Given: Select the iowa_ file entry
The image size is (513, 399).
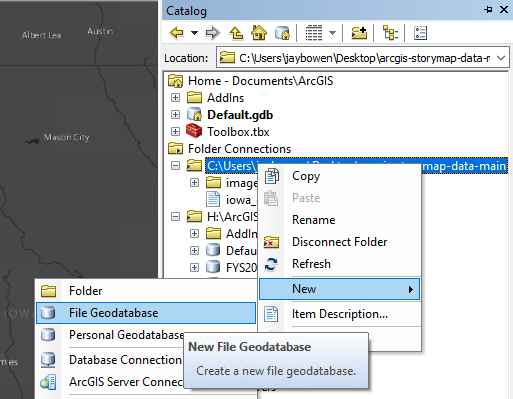Looking at the screenshot, I should 241,200.
